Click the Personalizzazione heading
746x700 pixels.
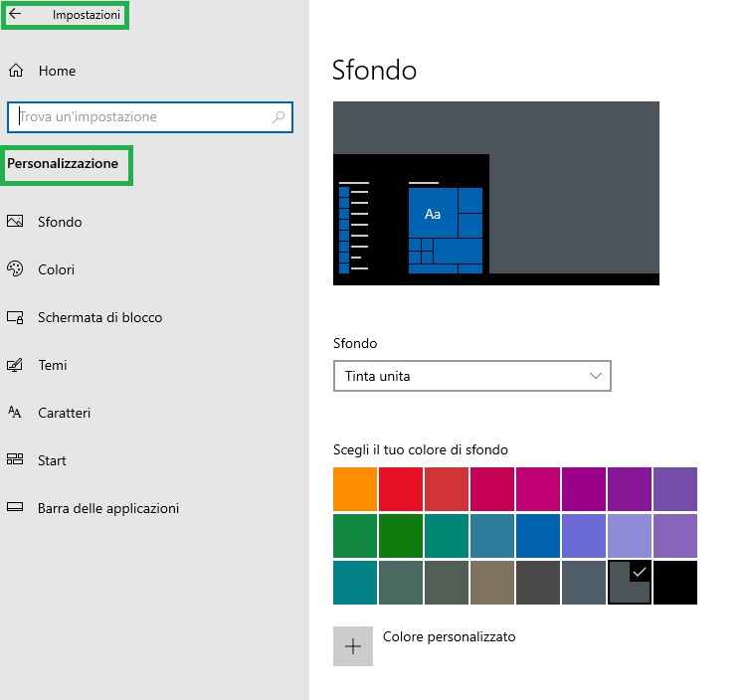63,164
